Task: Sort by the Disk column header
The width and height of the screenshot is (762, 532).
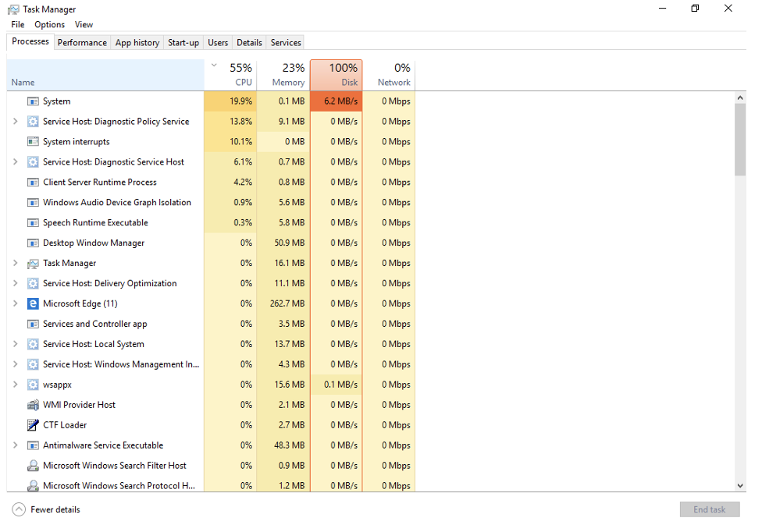Action: click(x=336, y=75)
